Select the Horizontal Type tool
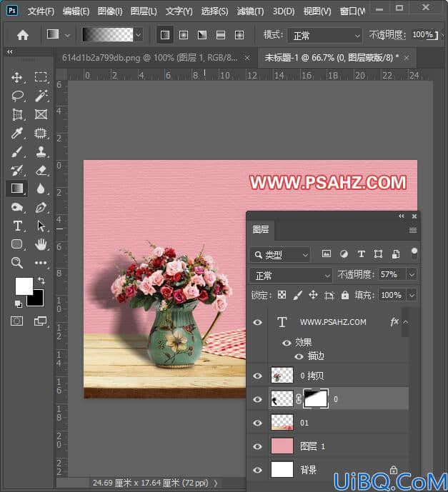448x492 pixels. (18, 226)
